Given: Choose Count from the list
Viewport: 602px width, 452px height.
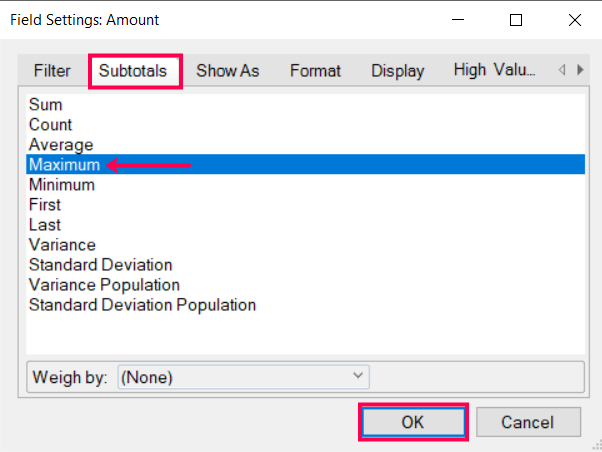Looking at the screenshot, I should pyautogui.click(x=305, y=124).
